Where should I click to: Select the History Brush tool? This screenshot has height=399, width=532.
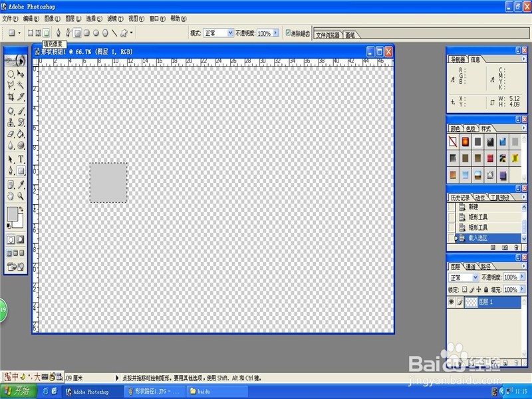(21, 122)
